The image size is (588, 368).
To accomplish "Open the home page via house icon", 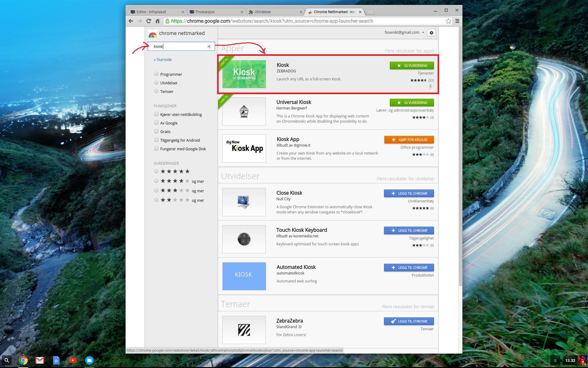I will point(157,21).
